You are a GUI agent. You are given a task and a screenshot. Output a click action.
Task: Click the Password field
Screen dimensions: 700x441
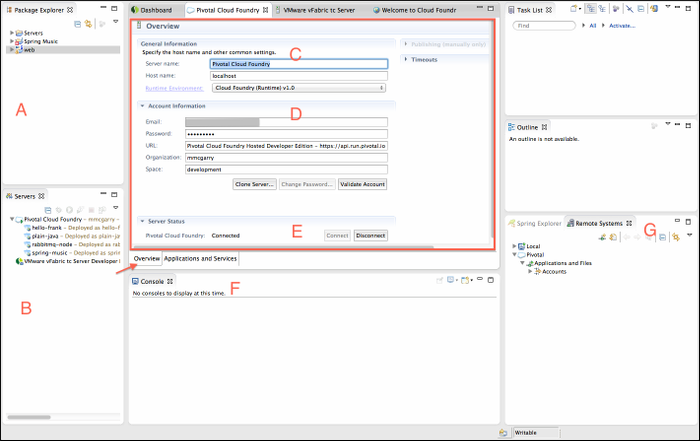pyautogui.click(x=286, y=134)
